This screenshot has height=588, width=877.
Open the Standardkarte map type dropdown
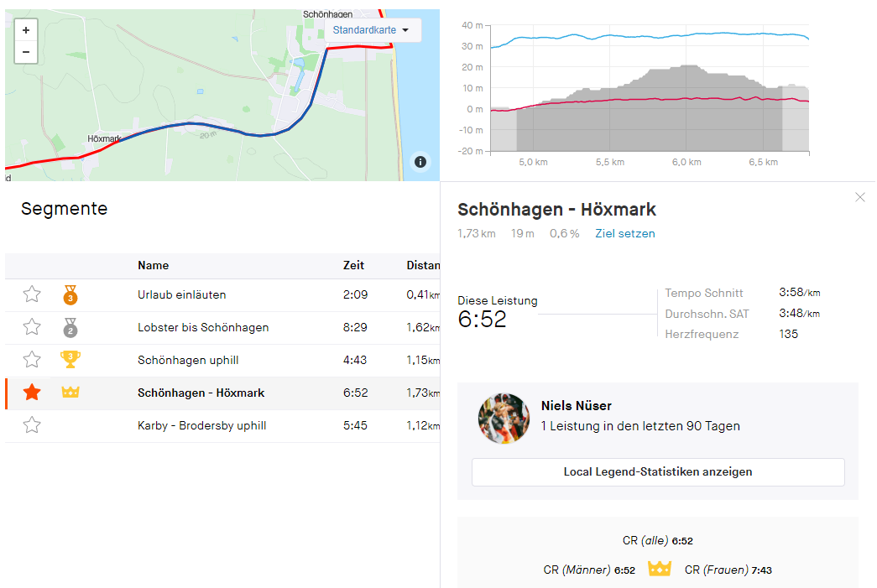[x=372, y=30]
